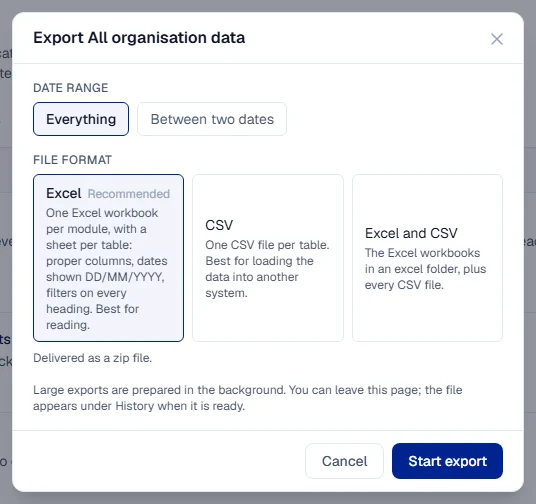Click the dialog title Export All organisation data
Image resolution: width=536 pixels, height=504 pixels.
[139, 38]
